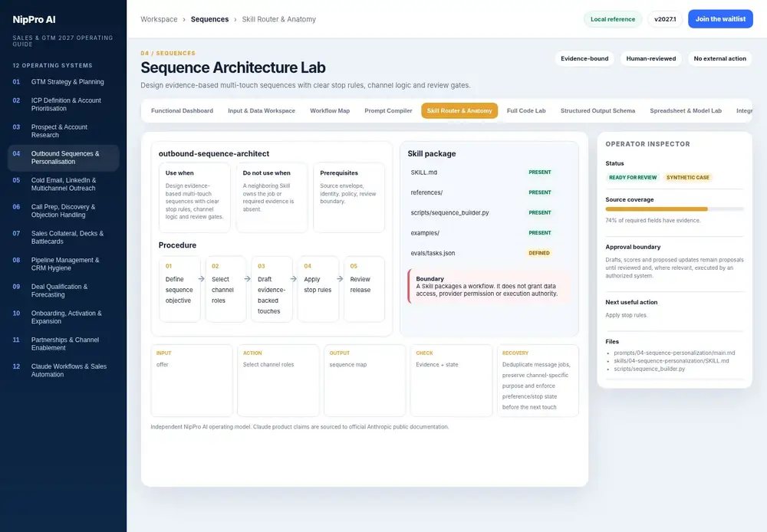Switch to Full Code Lab tab
767x532 pixels.
[526, 110]
